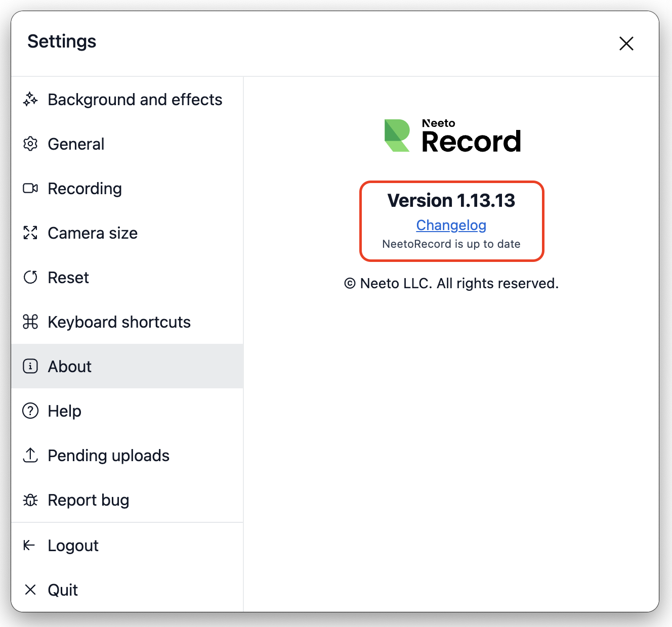Image resolution: width=672 pixels, height=627 pixels.
Task: Open the Report bug section
Action: click(x=127, y=500)
